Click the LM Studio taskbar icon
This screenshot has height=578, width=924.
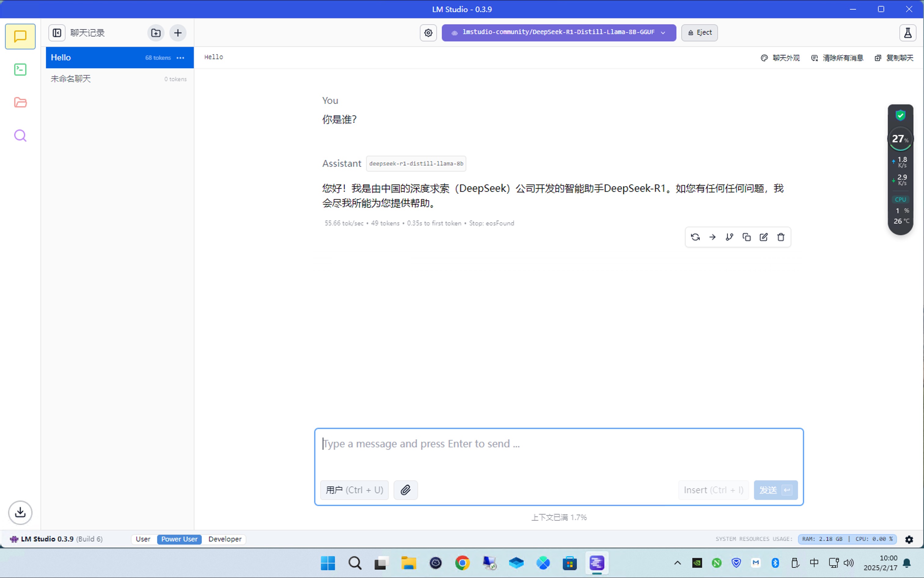[x=597, y=563]
